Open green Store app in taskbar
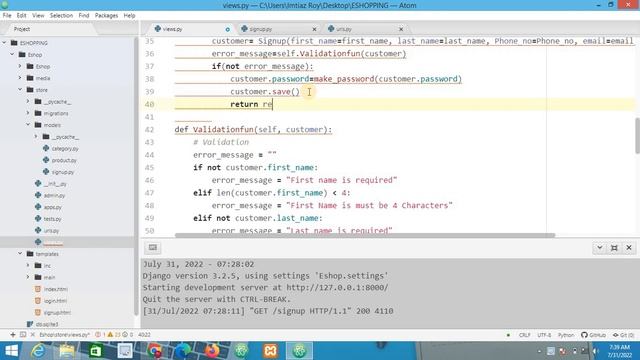The image size is (640, 360). click(x=96, y=351)
